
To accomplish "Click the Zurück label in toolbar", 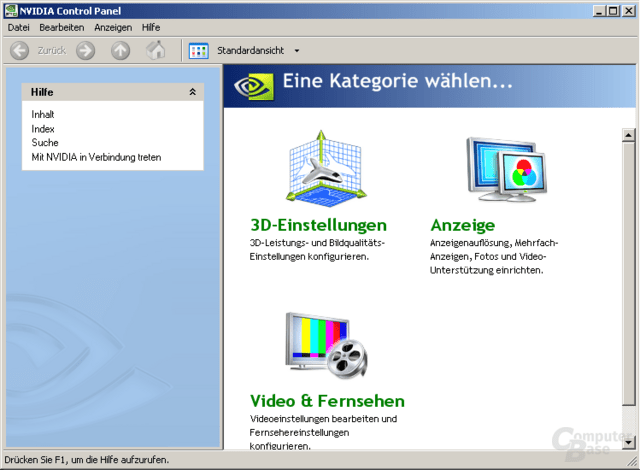I will (x=52, y=51).
